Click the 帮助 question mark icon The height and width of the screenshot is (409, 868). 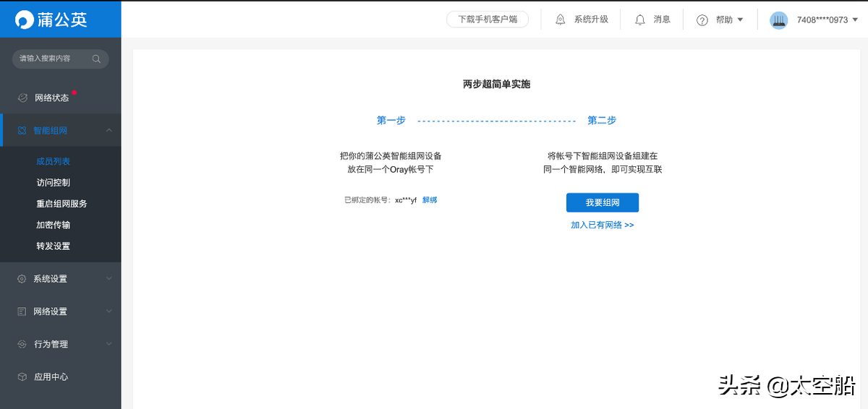pos(702,20)
